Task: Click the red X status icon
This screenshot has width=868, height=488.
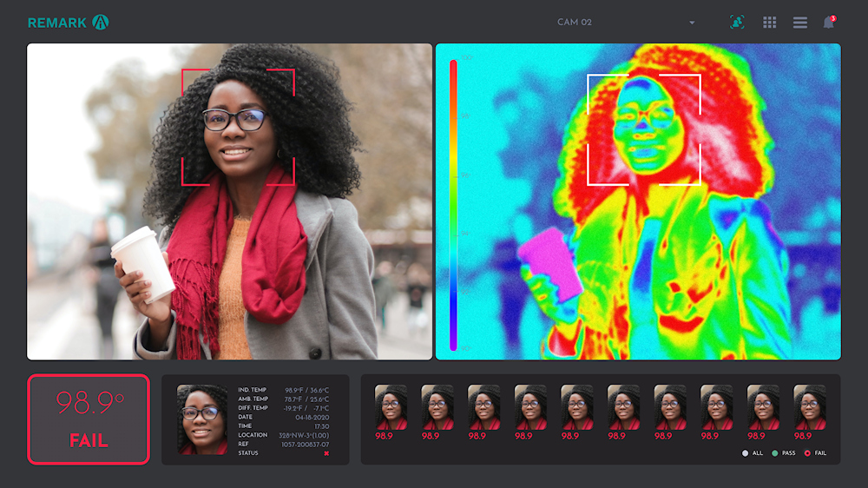Action: click(x=326, y=453)
